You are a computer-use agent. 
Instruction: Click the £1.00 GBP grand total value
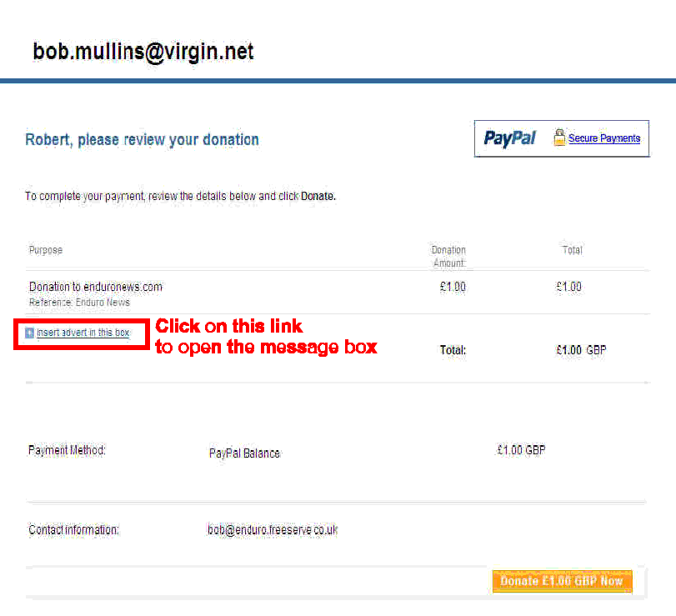coord(581,350)
